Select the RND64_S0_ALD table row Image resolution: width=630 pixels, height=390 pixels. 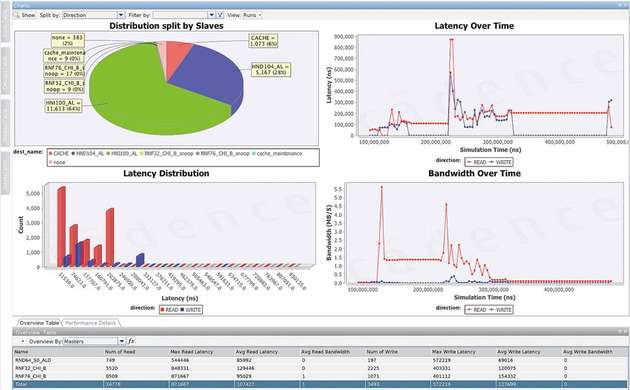[x=321, y=360]
